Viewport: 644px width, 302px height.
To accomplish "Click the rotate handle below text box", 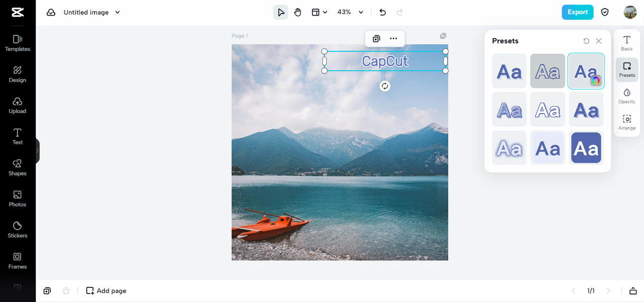I will point(385,86).
